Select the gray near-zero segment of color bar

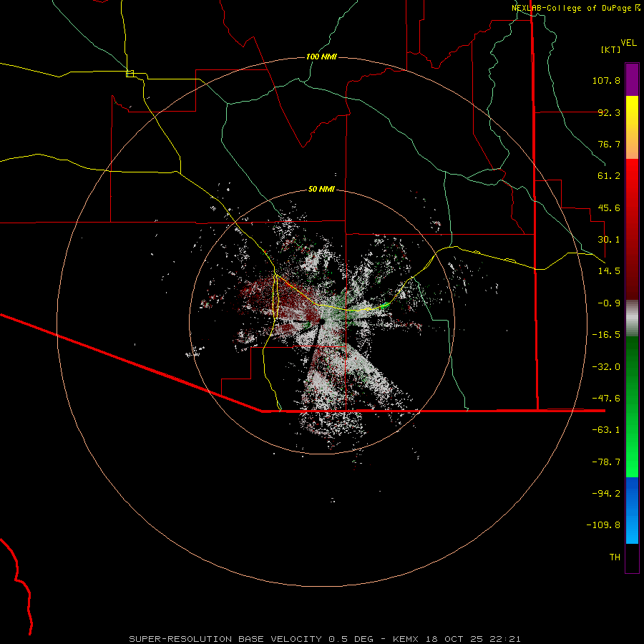click(632, 318)
